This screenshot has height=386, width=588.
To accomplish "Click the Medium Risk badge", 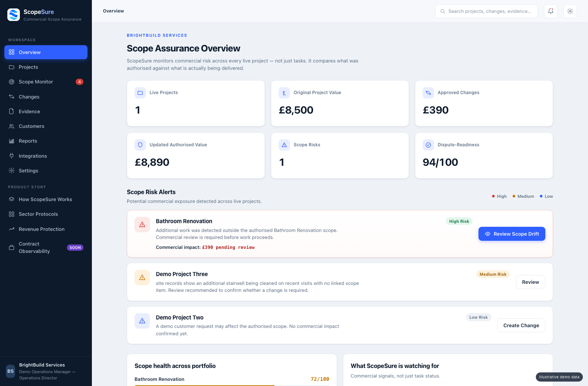I will (x=493, y=274).
